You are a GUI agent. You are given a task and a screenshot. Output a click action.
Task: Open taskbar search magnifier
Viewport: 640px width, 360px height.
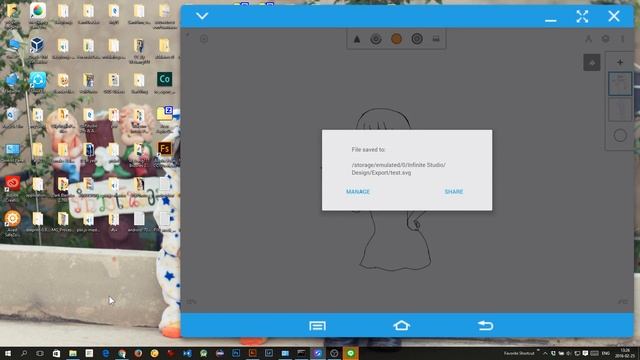[x=24, y=353]
